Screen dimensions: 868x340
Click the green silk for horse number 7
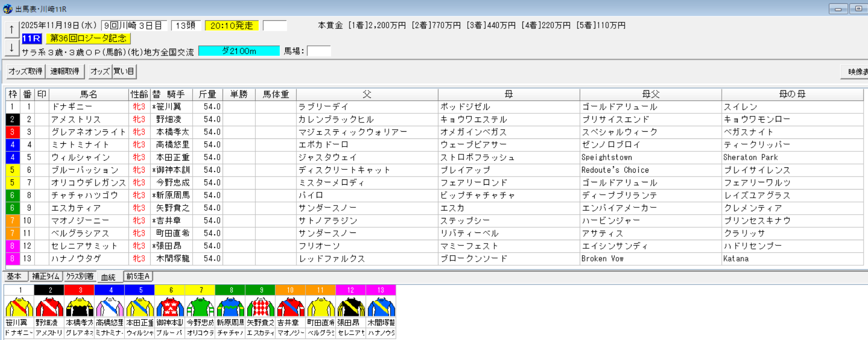[x=200, y=307]
